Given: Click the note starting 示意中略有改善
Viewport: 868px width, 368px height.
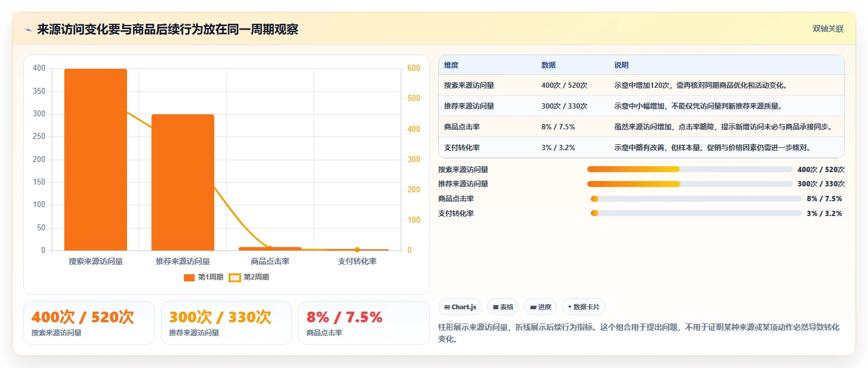Looking at the screenshot, I should 712,148.
